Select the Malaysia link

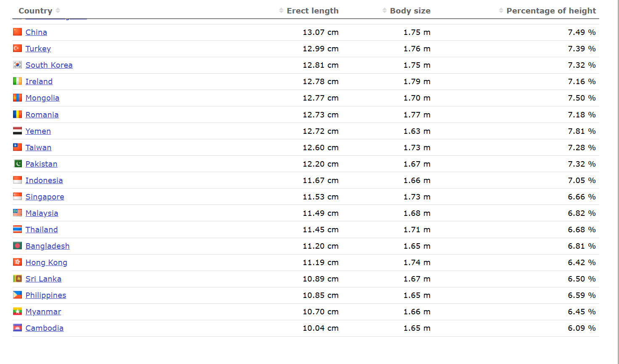click(42, 213)
